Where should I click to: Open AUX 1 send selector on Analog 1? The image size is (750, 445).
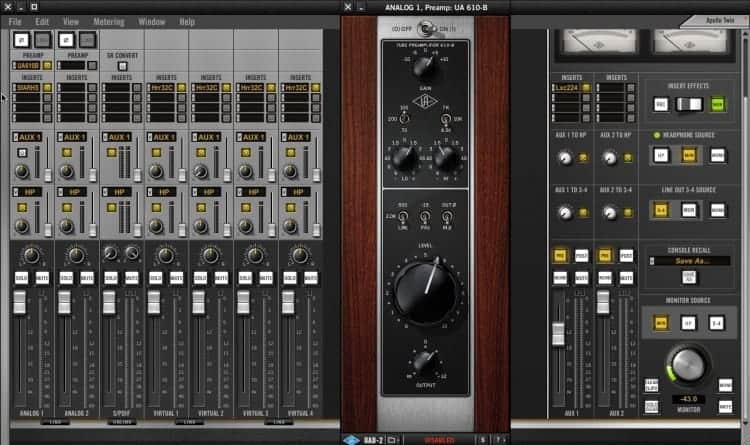[x=27, y=137]
